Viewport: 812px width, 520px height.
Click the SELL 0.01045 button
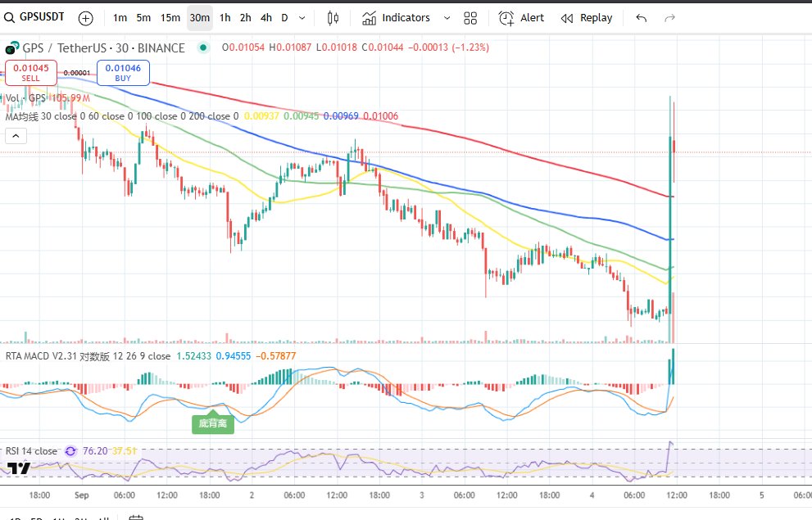[31, 72]
